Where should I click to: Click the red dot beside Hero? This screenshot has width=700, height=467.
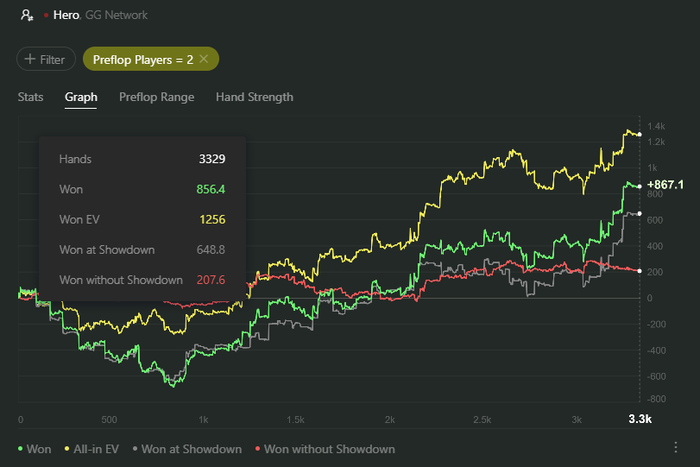[46, 17]
